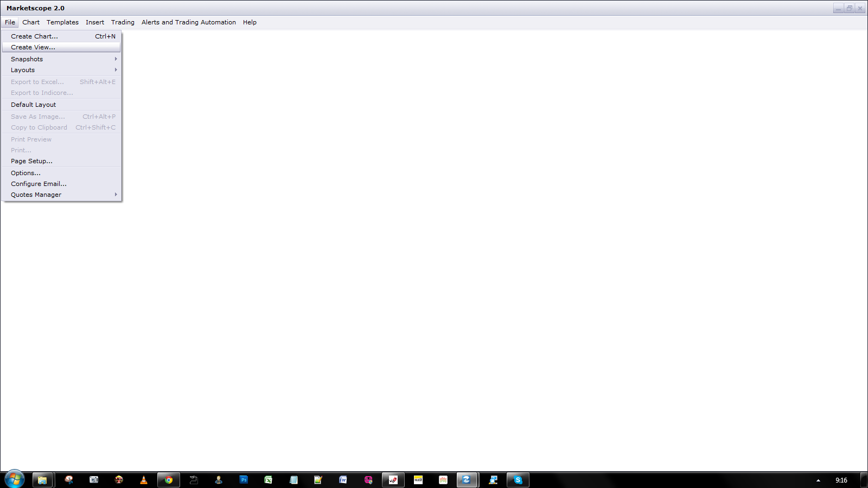
Task: Open the Chart menu
Action: [31, 22]
